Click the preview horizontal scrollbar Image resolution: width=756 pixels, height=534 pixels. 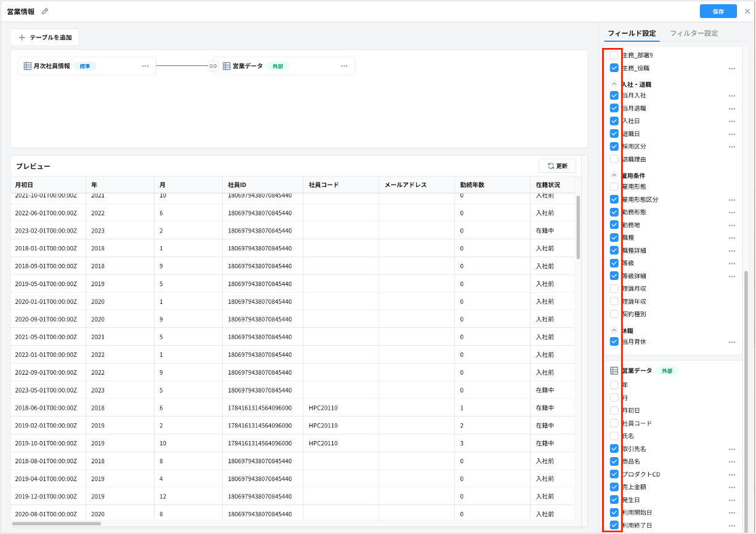[x=57, y=524]
